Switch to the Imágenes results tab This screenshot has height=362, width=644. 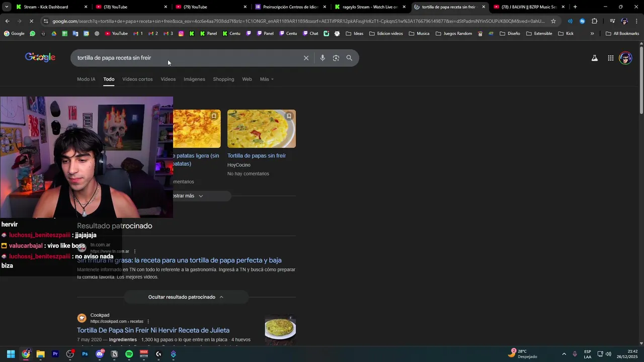194,79
